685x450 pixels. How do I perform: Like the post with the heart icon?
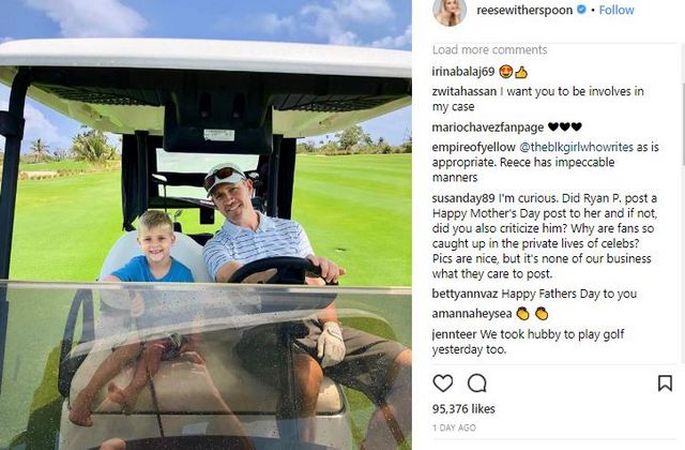coord(443,383)
